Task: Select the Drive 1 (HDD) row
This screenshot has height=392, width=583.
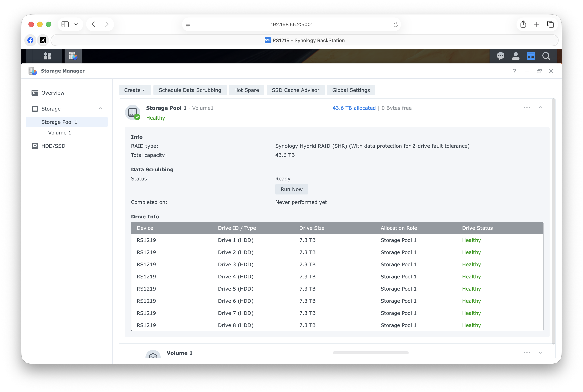Action: point(337,240)
